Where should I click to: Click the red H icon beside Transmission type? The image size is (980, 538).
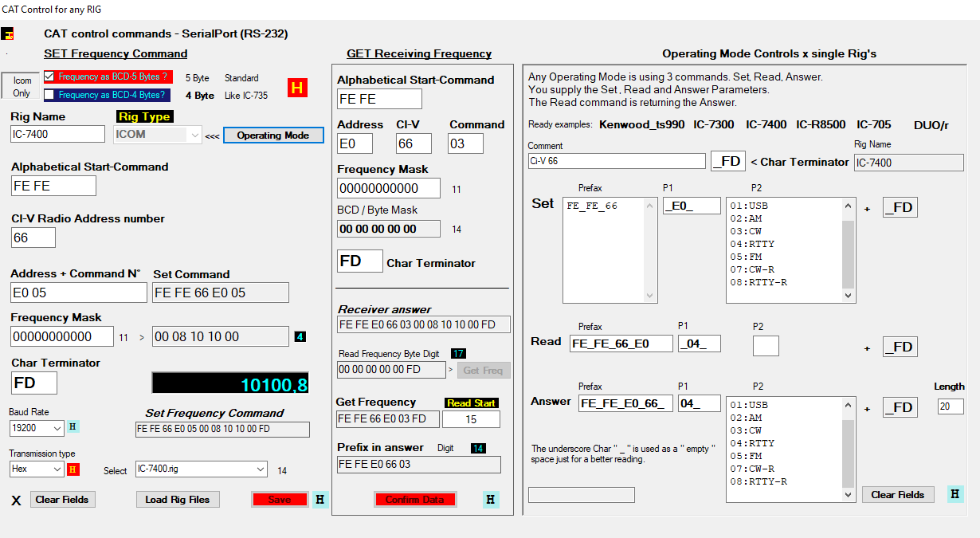73,469
